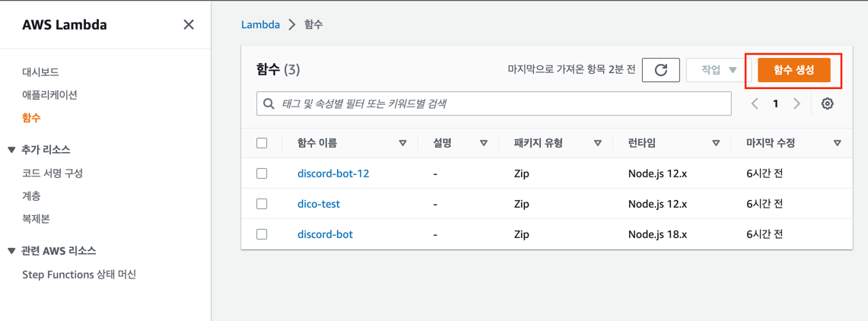This screenshot has width=868, height=321.
Task: Open table preferences gear icon
Action: click(x=828, y=103)
